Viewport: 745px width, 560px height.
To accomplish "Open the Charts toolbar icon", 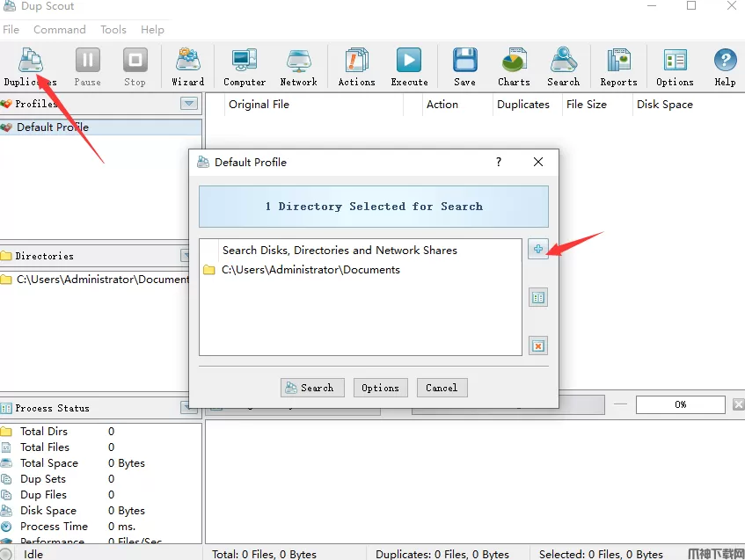I will [x=514, y=67].
